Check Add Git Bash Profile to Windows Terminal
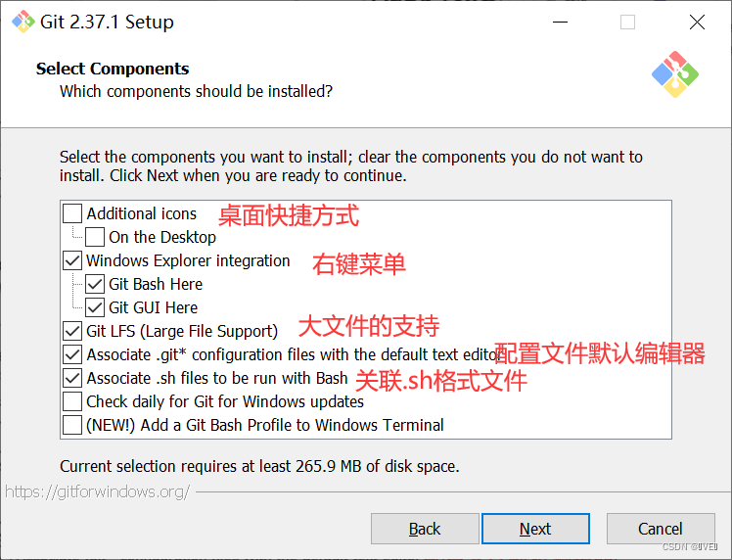This screenshot has width=732, height=560. tap(72, 425)
